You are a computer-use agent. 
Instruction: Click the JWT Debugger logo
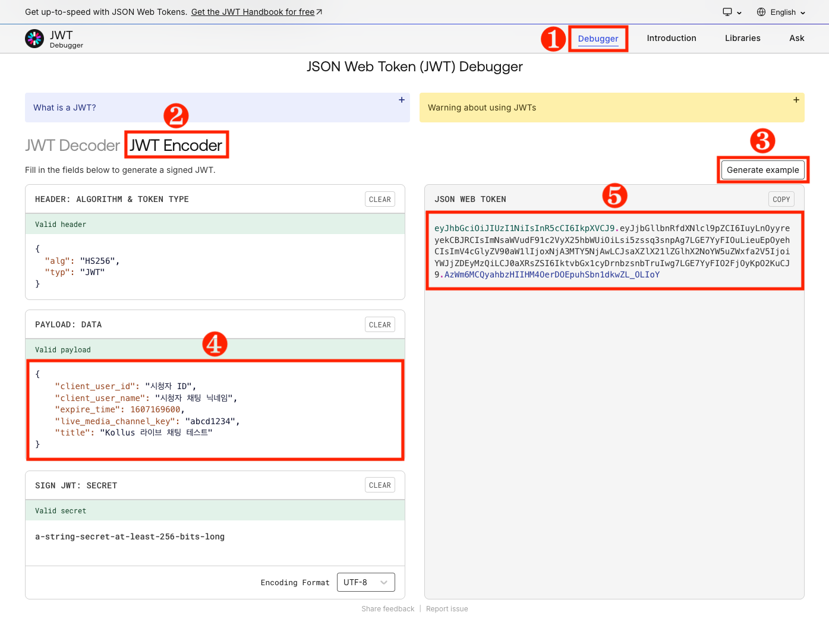click(x=34, y=38)
